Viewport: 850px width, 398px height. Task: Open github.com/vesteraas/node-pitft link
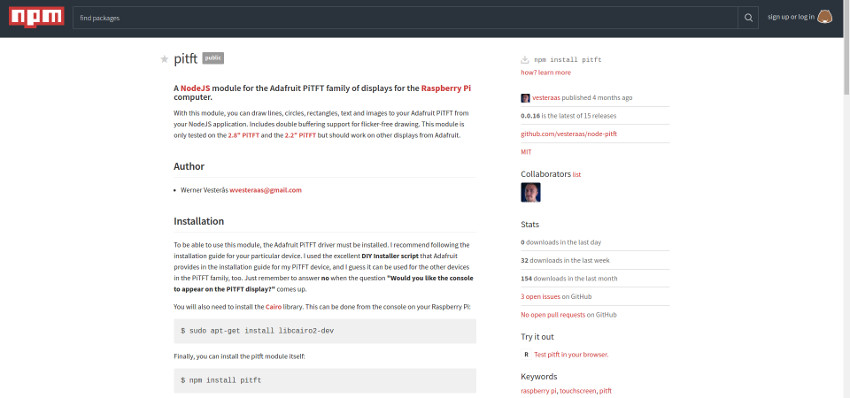[569, 134]
